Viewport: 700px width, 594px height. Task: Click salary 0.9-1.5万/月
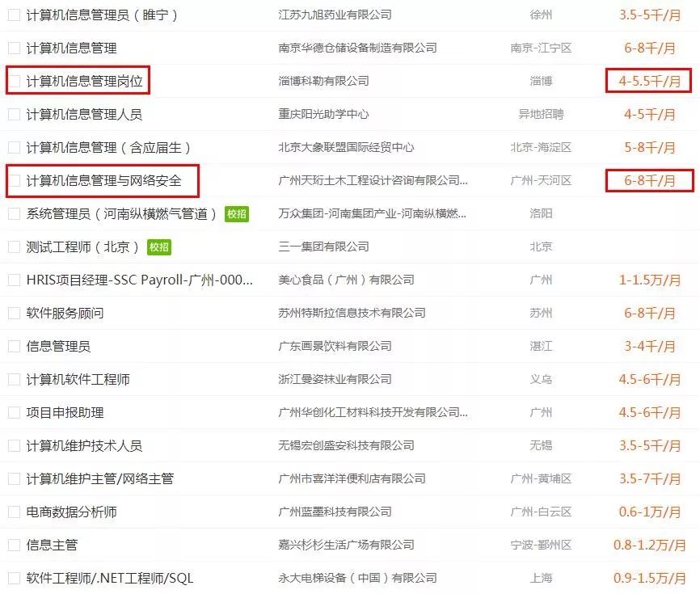[x=650, y=578]
